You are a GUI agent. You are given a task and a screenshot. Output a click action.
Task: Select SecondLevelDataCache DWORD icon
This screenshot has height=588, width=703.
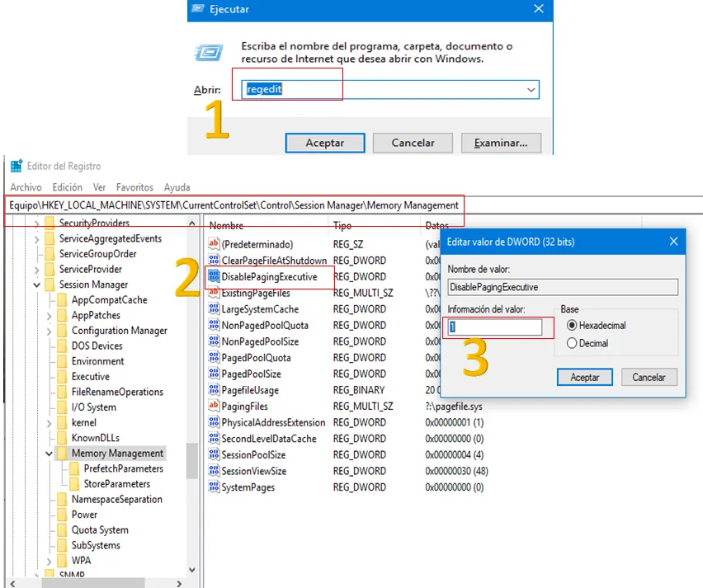(214, 438)
